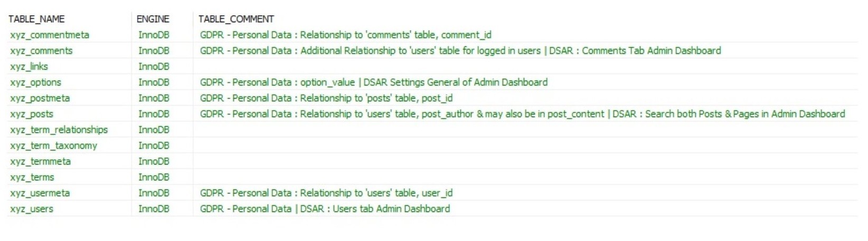This screenshot has width=868, height=241.
Task: Click the xyz_users comment about Users tab
Action: coord(325,209)
